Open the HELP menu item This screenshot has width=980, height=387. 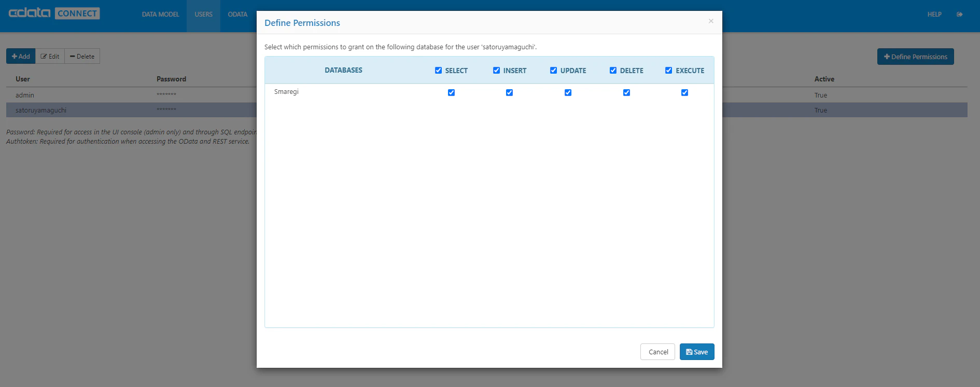pyautogui.click(x=934, y=15)
